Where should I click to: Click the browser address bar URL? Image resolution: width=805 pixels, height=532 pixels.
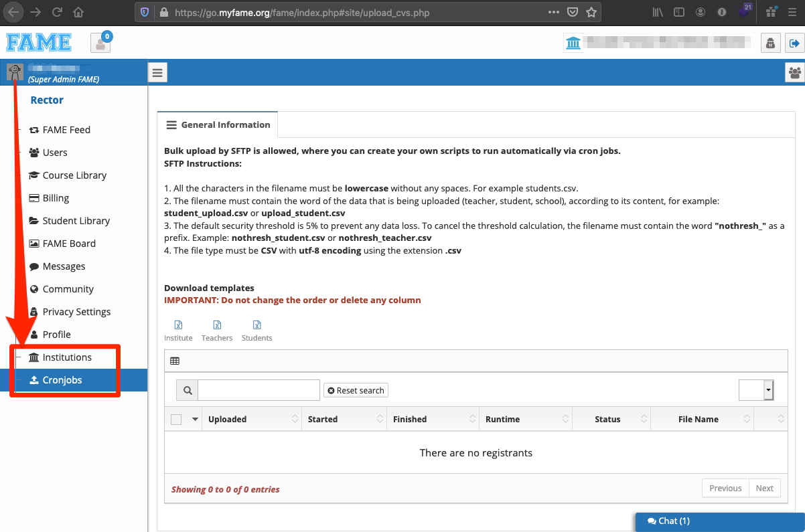[x=302, y=13]
